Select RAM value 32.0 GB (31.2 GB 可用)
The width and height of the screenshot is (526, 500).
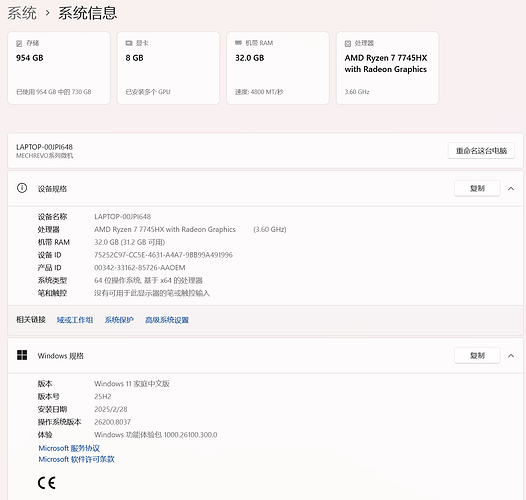click(x=129, y=242)
